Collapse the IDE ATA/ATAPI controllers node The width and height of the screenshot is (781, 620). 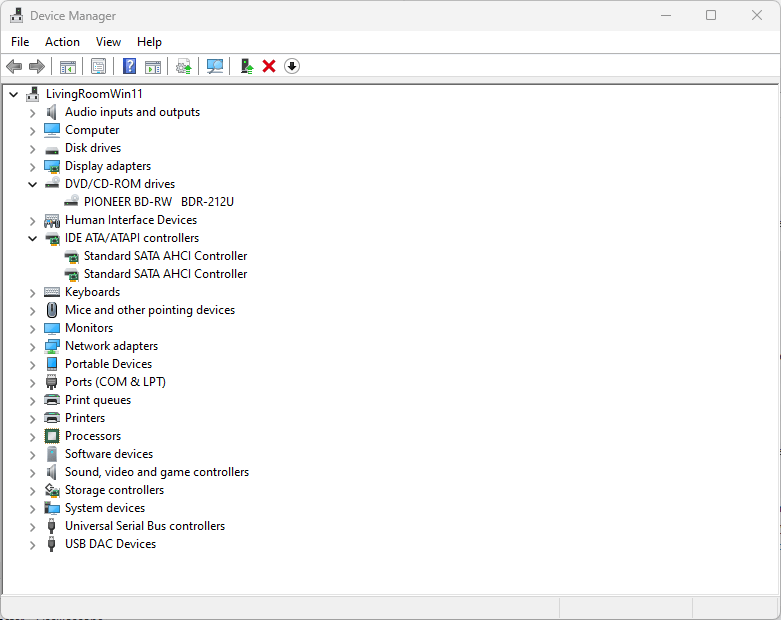[32, 238]
